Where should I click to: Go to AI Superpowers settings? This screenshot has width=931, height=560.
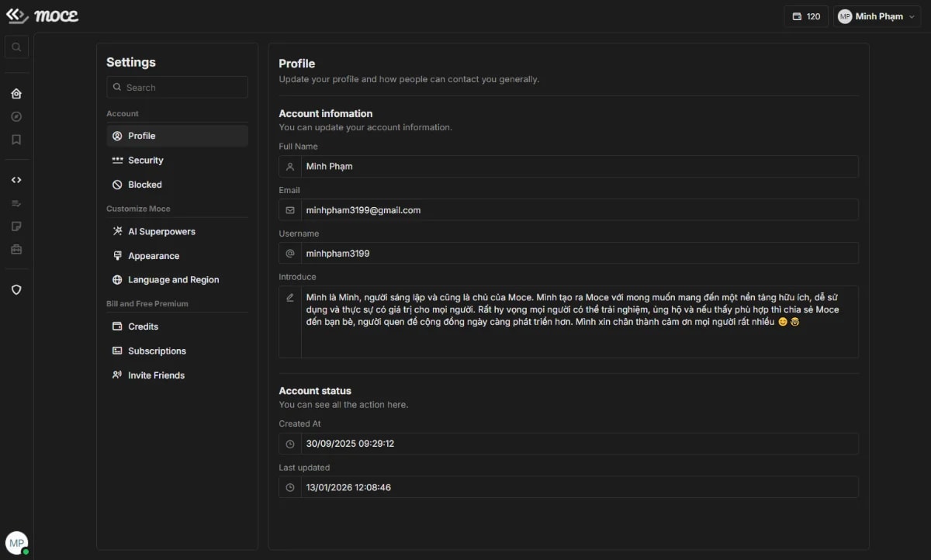161,232
